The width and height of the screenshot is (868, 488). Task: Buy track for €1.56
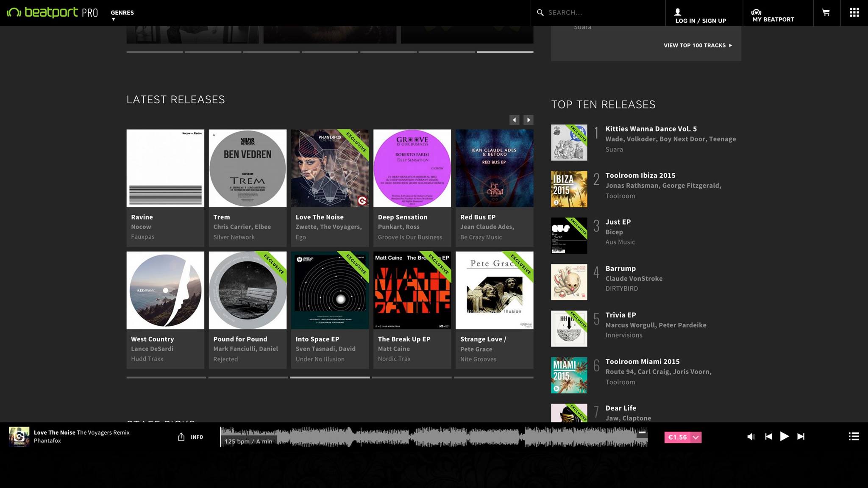[x=677, y=437]
